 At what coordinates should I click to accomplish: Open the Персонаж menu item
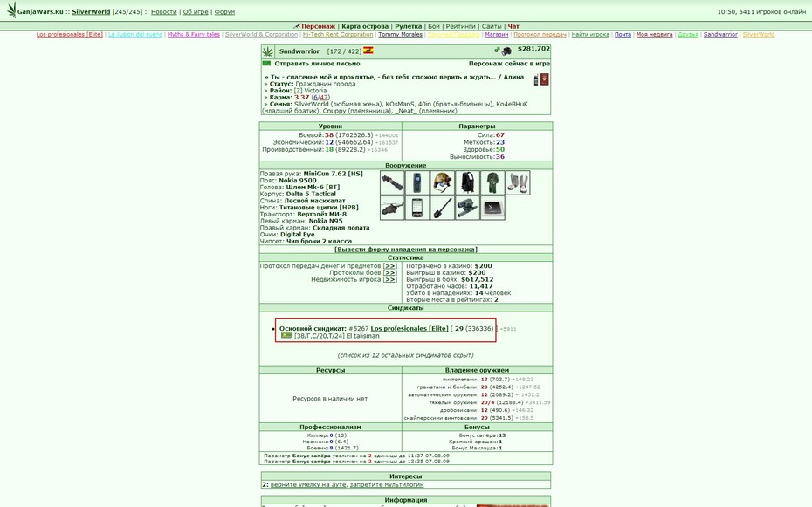(x=318, y=26)
